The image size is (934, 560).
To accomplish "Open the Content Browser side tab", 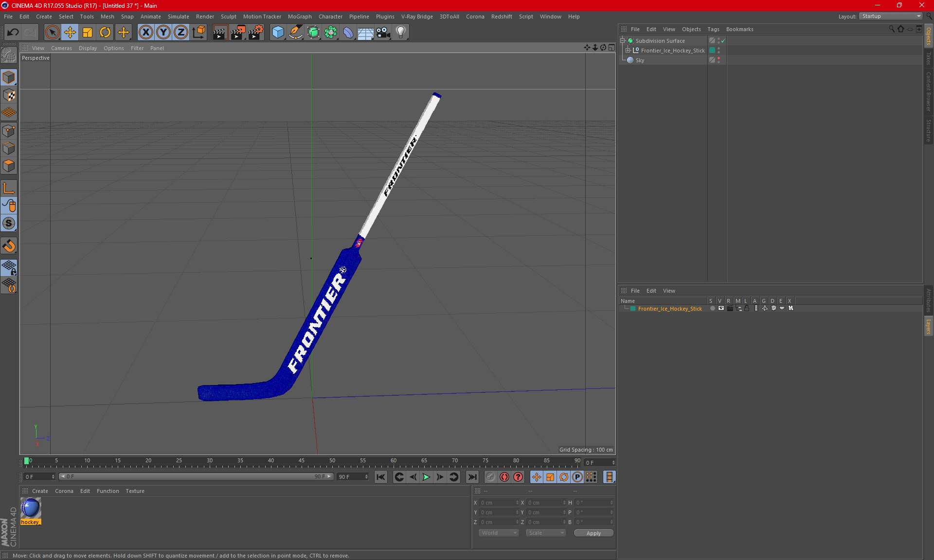I will (x=929, y=91).
